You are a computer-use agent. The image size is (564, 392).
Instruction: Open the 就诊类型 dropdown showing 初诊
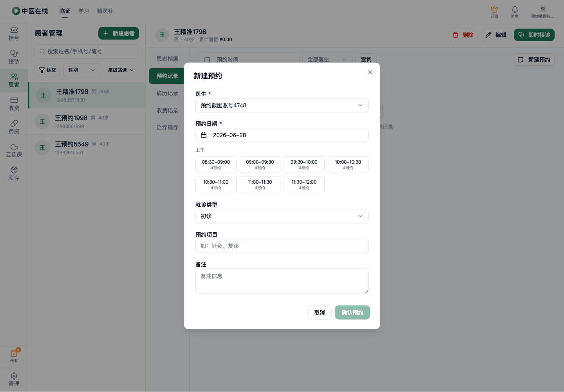click(x=282, y=216)
